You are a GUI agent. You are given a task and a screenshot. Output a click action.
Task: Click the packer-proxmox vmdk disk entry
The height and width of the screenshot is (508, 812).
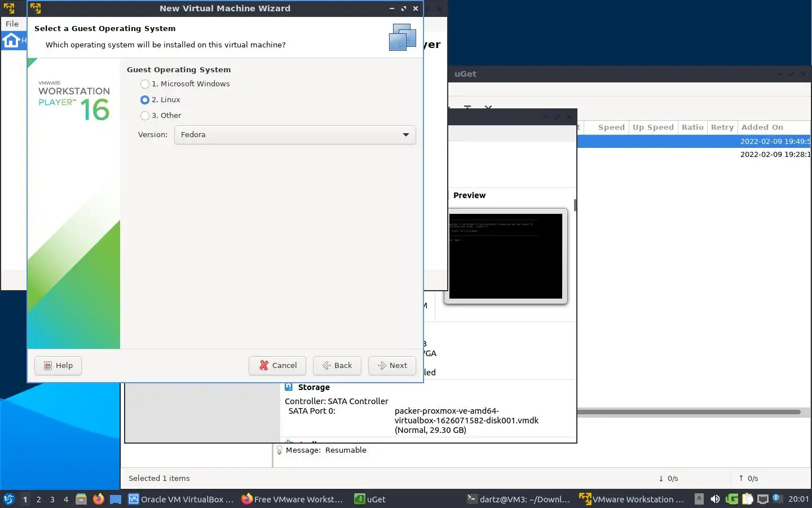(466, 421)
